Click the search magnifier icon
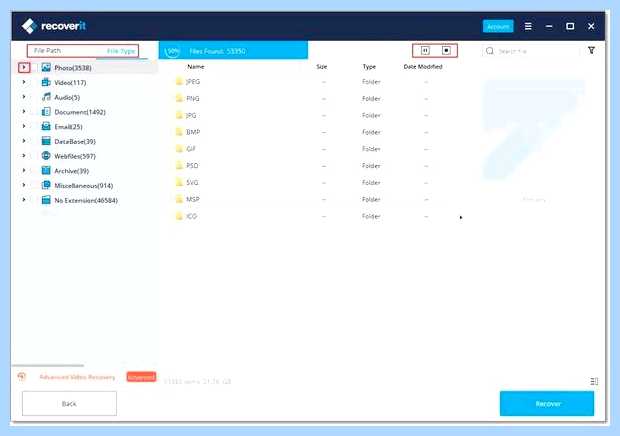 [x=490, y=51]
